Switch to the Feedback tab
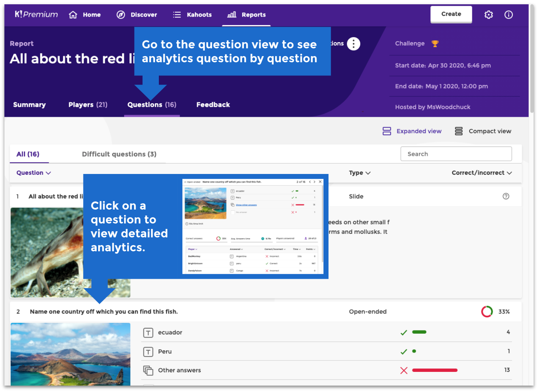538x392 pixels. [x=213, y=105]
